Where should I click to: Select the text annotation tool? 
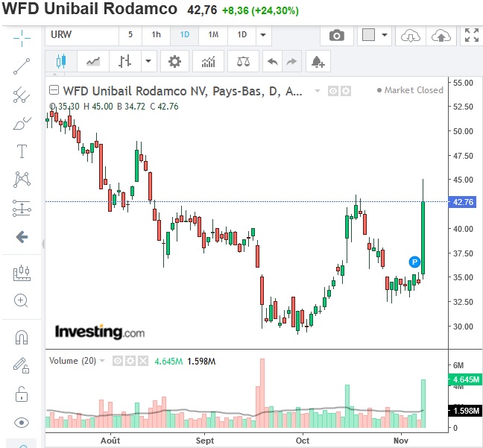pyautogui.click(x=22, y=151)
